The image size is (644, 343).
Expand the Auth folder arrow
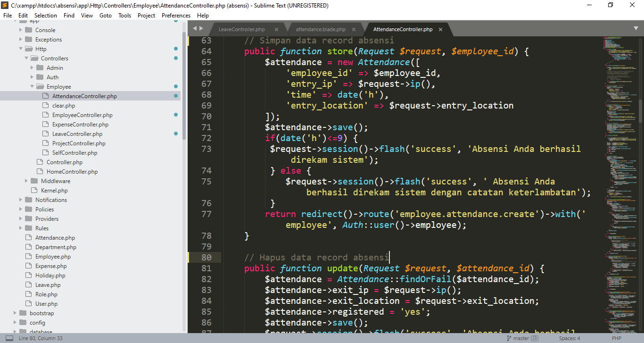tap(32, 77)
